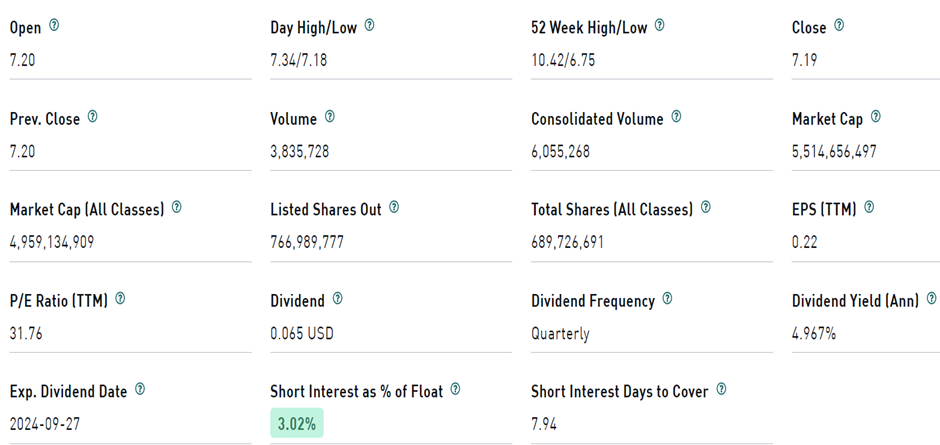Click the Market Cap (All Classes) help icon
Viewport: 940px width, 445px height.
tap(177, 208)
